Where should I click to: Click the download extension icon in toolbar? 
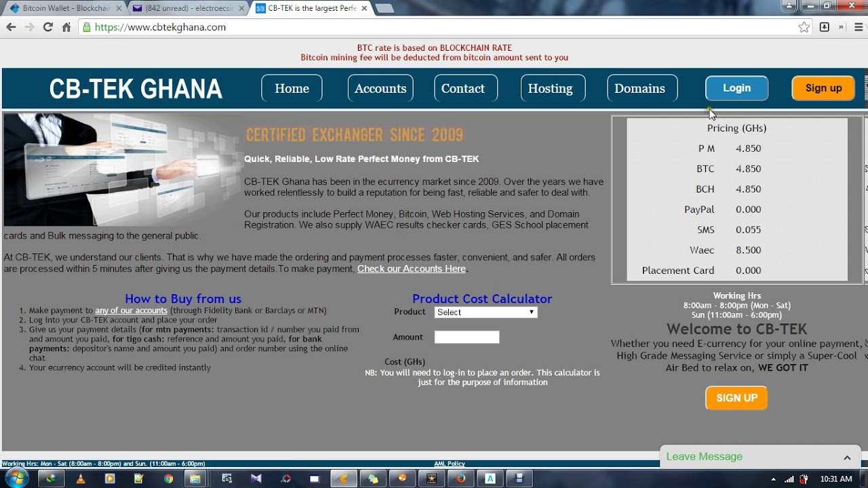click(x=825, y=27)
